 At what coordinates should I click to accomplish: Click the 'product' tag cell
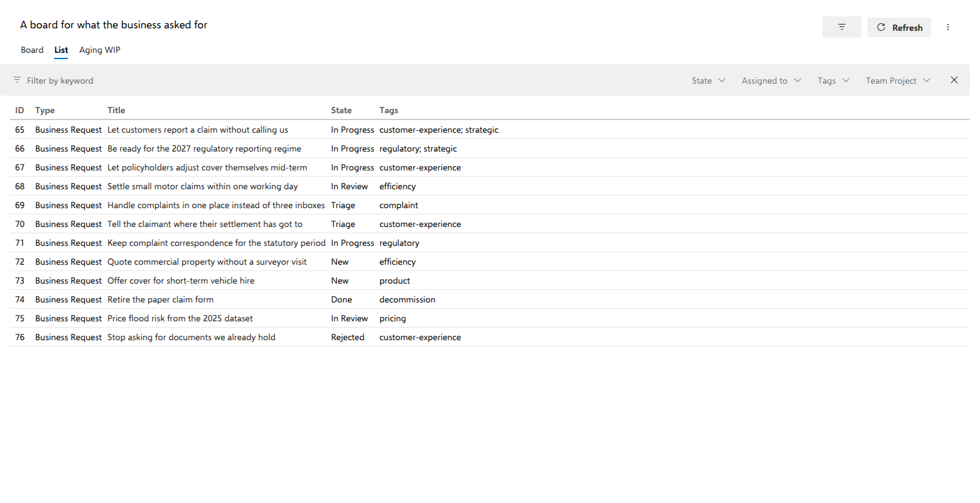(395, 280)
